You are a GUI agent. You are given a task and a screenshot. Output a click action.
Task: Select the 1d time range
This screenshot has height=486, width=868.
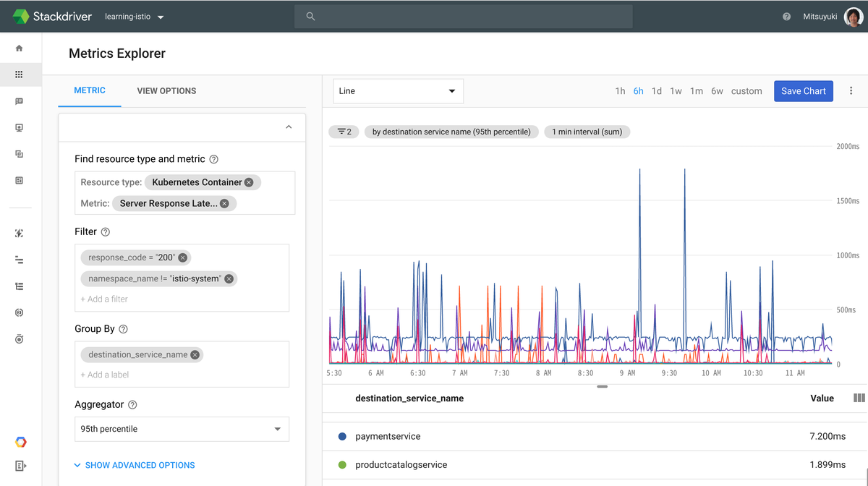(x=656, y=91)
